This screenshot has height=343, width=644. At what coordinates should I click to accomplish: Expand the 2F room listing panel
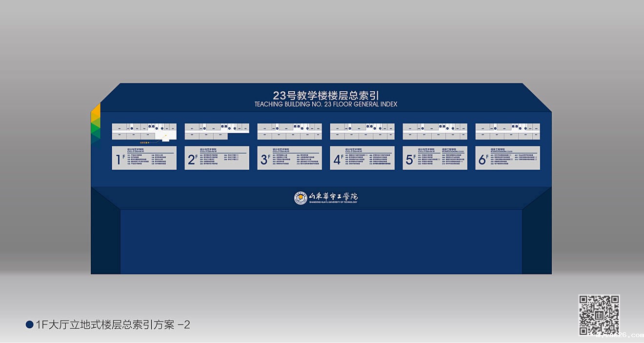pyautogui.click(x=216, y=159)
